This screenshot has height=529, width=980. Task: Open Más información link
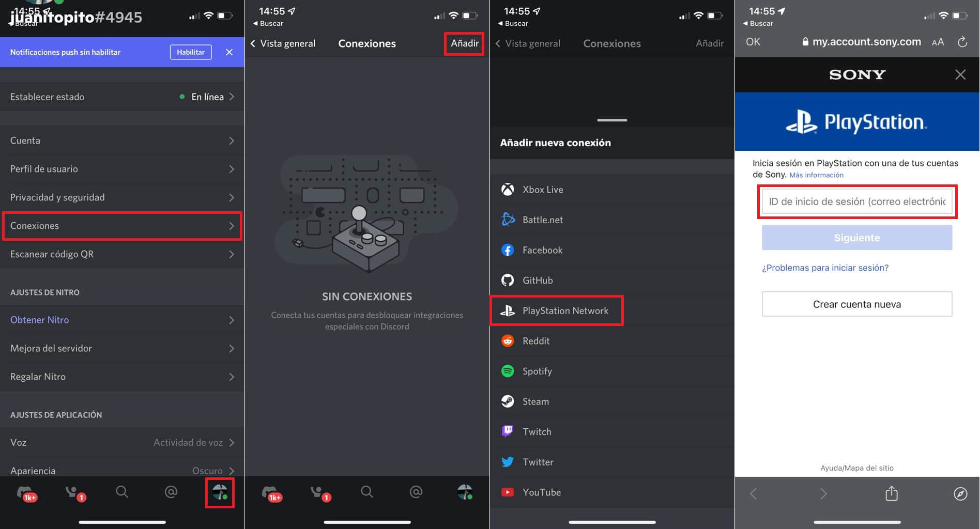tap(817, 175)
